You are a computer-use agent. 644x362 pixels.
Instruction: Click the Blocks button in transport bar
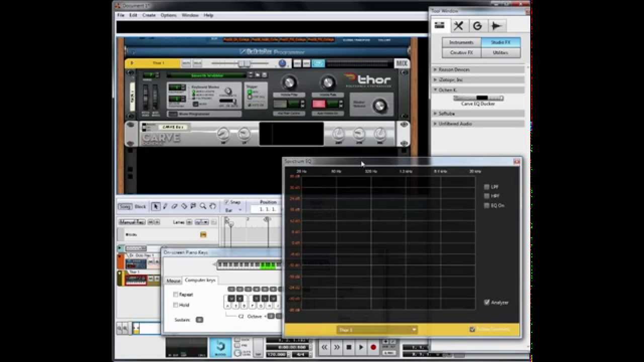(220, 347)
